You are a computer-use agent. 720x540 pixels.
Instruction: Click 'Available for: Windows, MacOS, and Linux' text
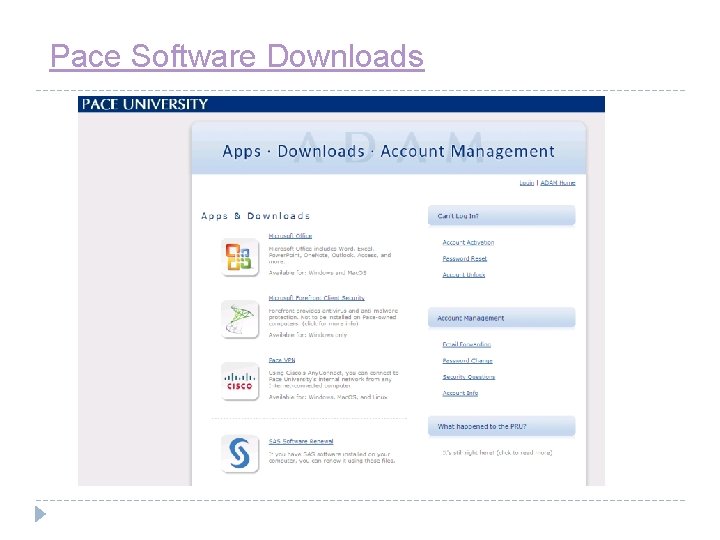click(328, 397)
